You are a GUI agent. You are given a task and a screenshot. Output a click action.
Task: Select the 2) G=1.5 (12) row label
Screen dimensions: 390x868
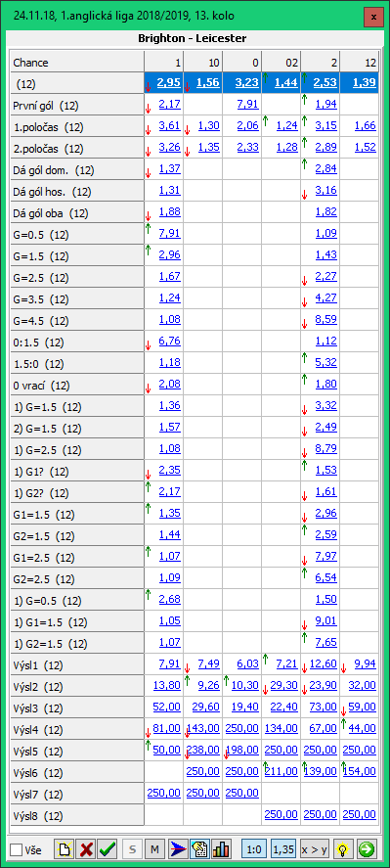click(x=77, y=429)
